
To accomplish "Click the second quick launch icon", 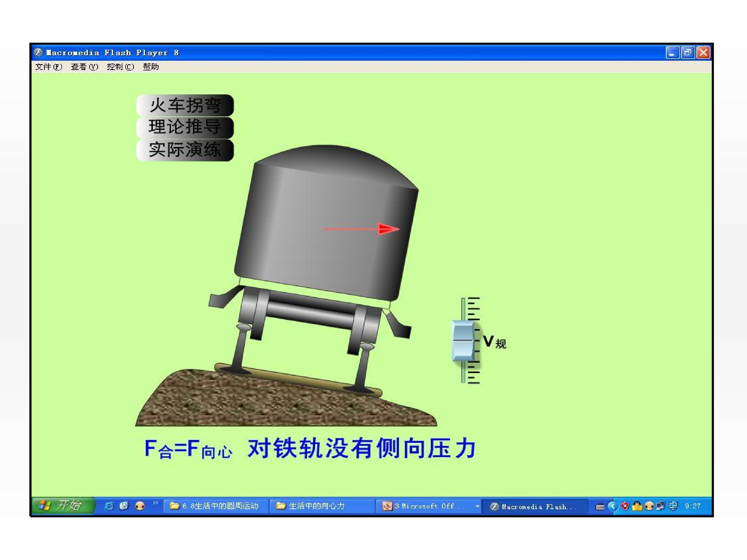I will (x=124, y=506).
